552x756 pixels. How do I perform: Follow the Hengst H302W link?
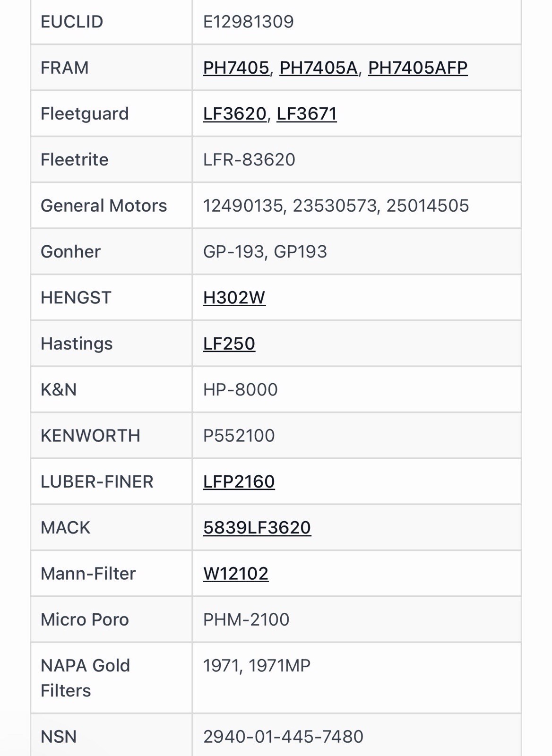(x=234, y=297)
